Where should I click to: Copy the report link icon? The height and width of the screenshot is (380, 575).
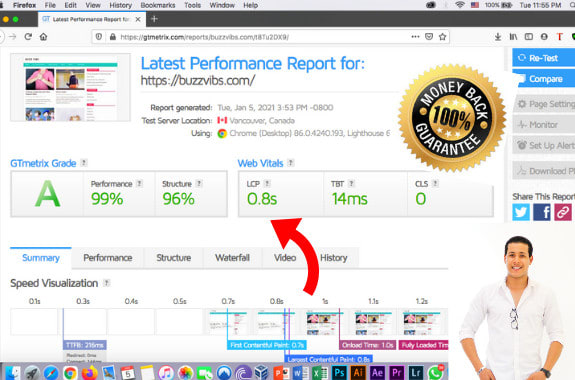[563, 212]
